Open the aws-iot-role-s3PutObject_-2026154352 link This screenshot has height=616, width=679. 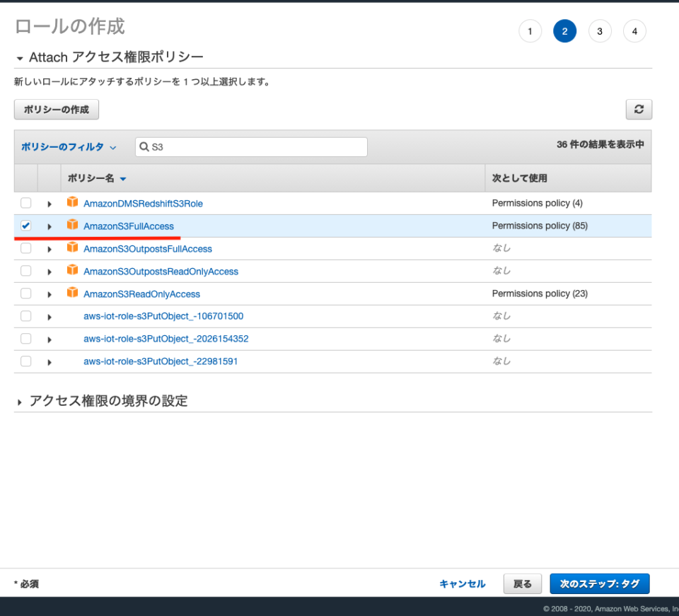click(x=166, y=339)
